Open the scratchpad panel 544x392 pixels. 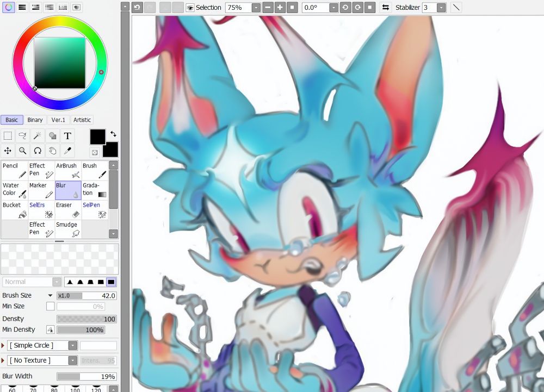click(x=76, y=7)
